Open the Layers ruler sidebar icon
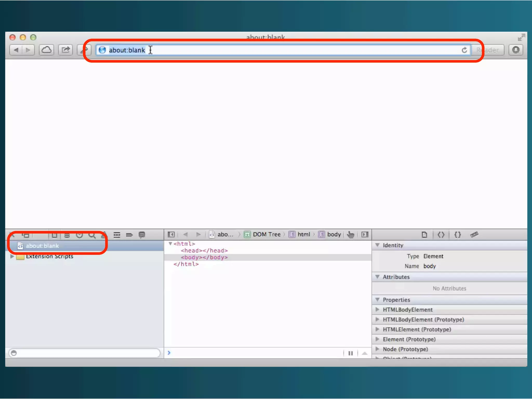The height and width of the screenshot is (399, 532). point(474,235)
